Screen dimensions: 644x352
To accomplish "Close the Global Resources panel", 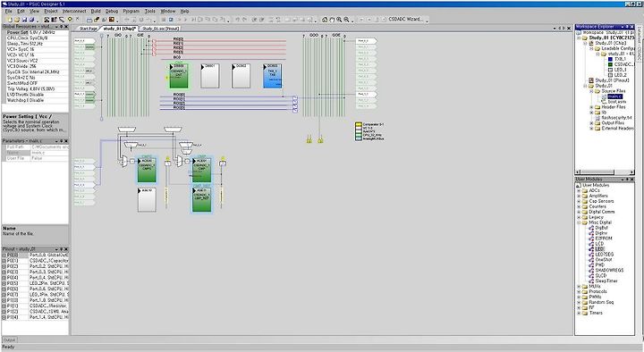I will click(x=66, y=26).
